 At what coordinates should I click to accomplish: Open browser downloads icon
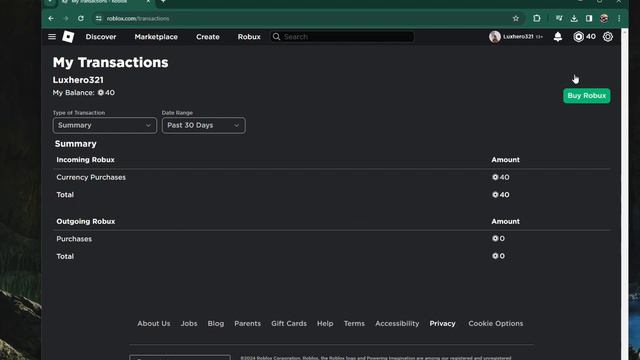[x=574, y=18]
